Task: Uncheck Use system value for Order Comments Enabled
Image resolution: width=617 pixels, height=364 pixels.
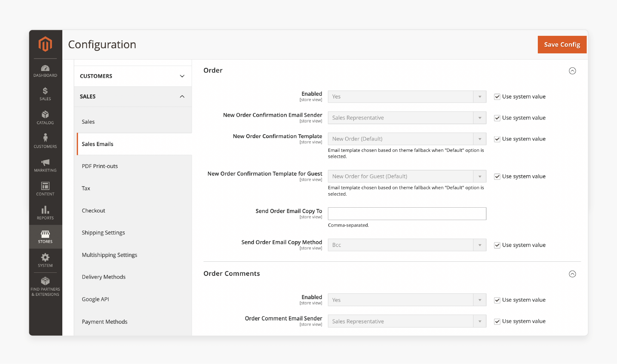Action: (x=497, y=300)
